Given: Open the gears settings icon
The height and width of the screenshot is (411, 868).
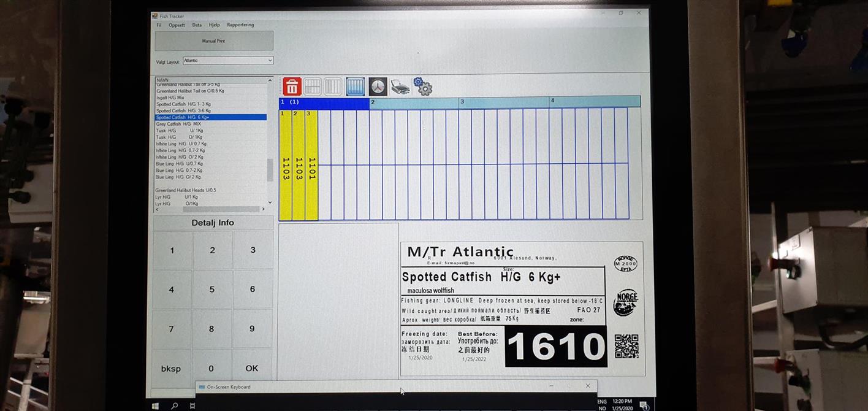Looking at the screenshot, I should (x=422, y=86).
